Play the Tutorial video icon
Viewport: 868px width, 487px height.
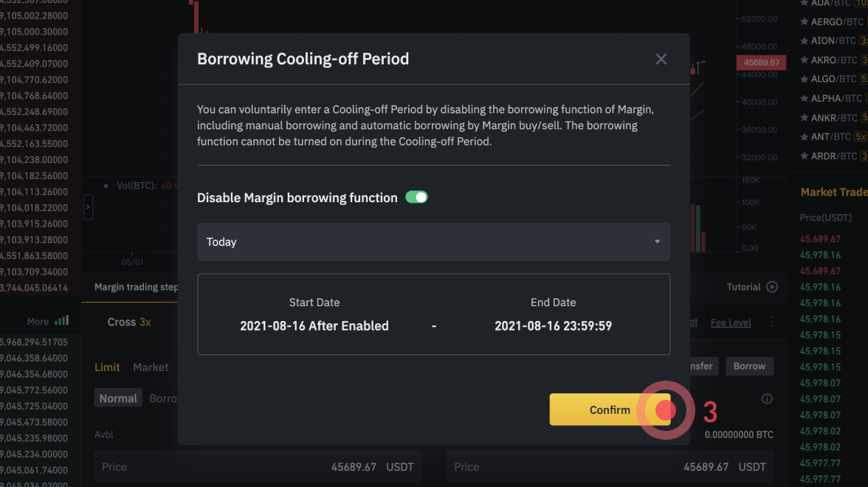coord(772,287)
